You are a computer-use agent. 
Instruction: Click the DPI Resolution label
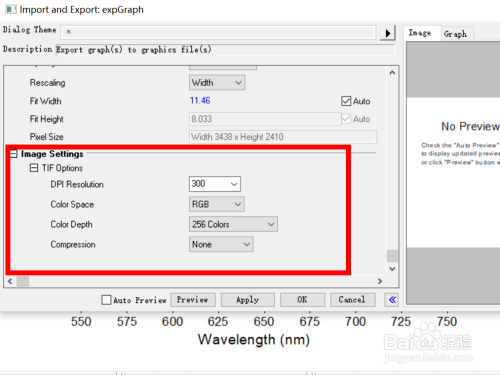click(x=77, y=184)
